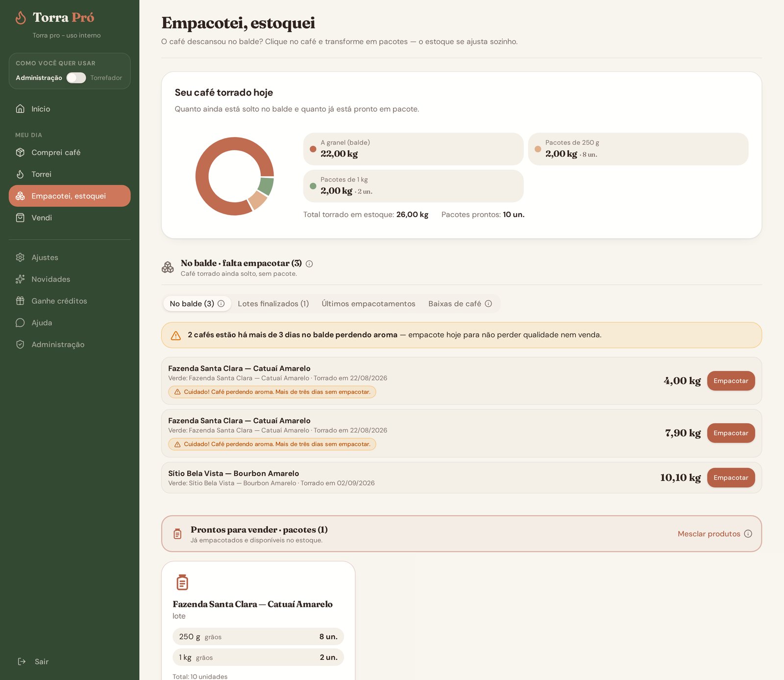Click the Ganhe créditos gift icon
784x680 pixels.
[x=20, y=301]
